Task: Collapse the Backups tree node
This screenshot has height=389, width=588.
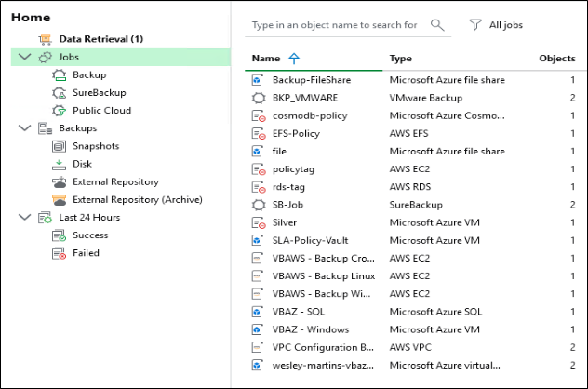Action: pos(25,128)
